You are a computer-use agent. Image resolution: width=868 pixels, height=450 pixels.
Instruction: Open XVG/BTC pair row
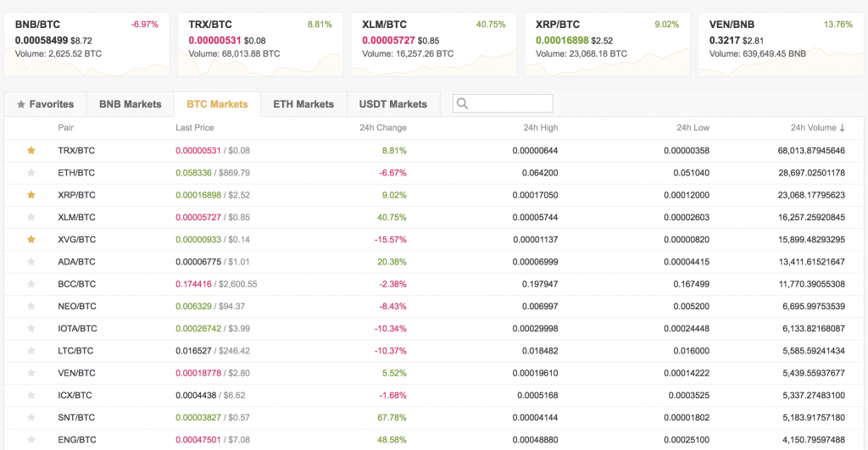coord(434,240)
